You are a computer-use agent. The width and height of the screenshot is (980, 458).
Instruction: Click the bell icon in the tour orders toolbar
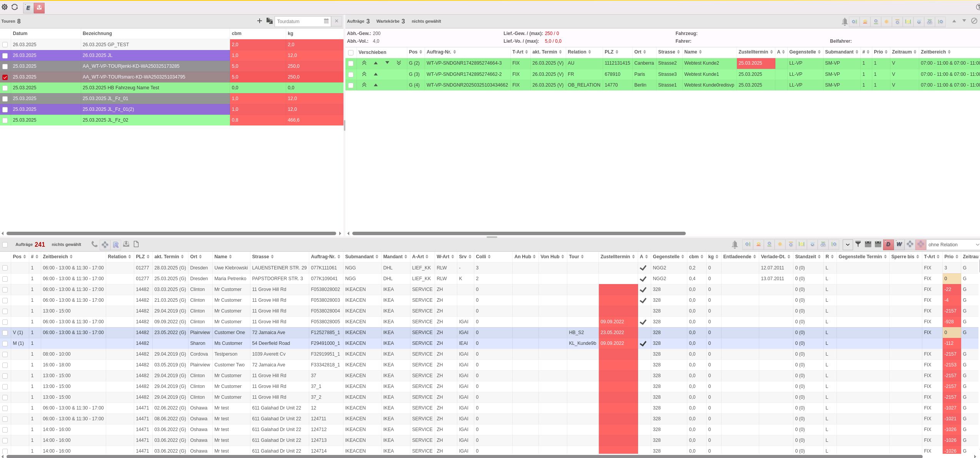coord(845,22)
